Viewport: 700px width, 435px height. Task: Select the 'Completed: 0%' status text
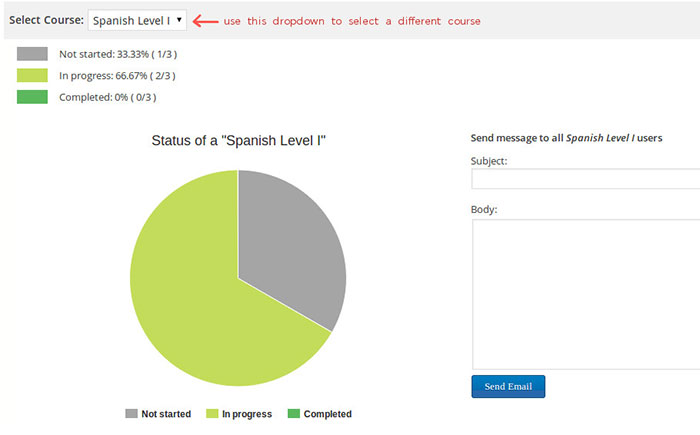[107, 97]
